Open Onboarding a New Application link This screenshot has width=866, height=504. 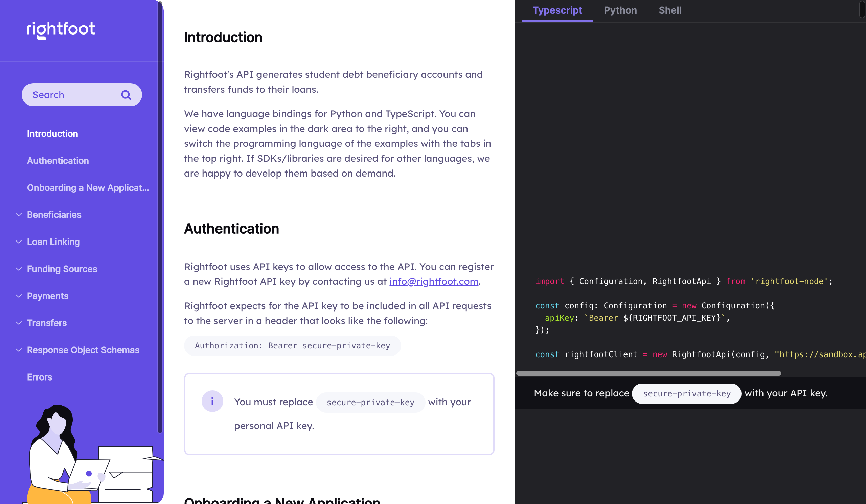[x=88, y=188]
